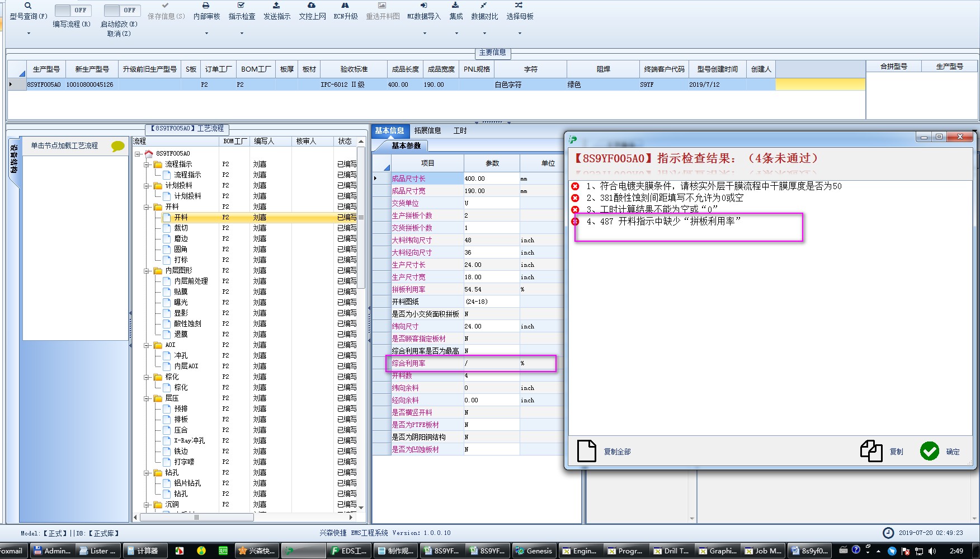Open Genesis from the taskbar

coord(534,551)
